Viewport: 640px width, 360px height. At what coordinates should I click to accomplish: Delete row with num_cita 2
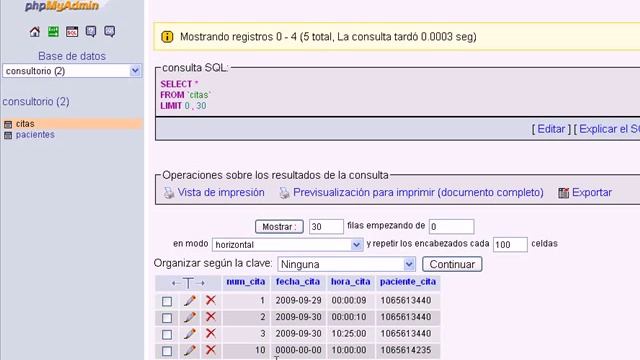[x=211, y=317]
